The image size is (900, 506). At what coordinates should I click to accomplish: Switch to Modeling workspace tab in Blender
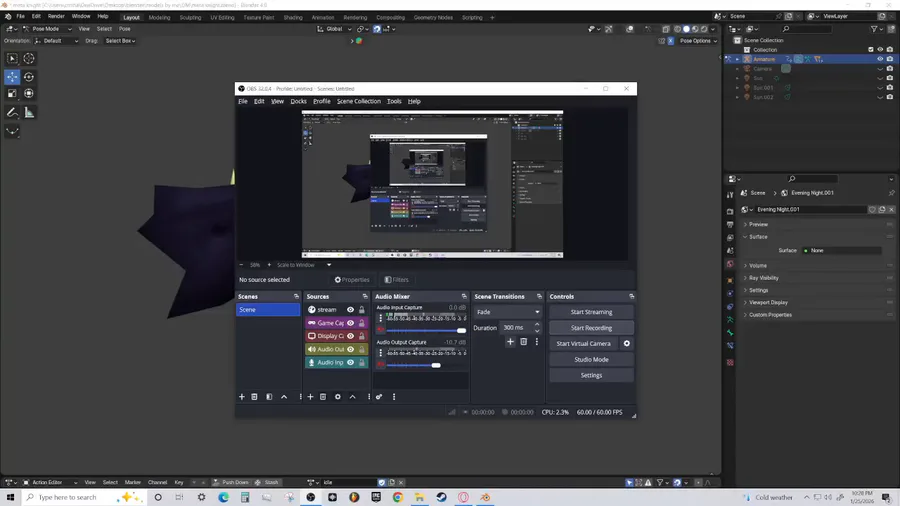[x=160, y=18]
